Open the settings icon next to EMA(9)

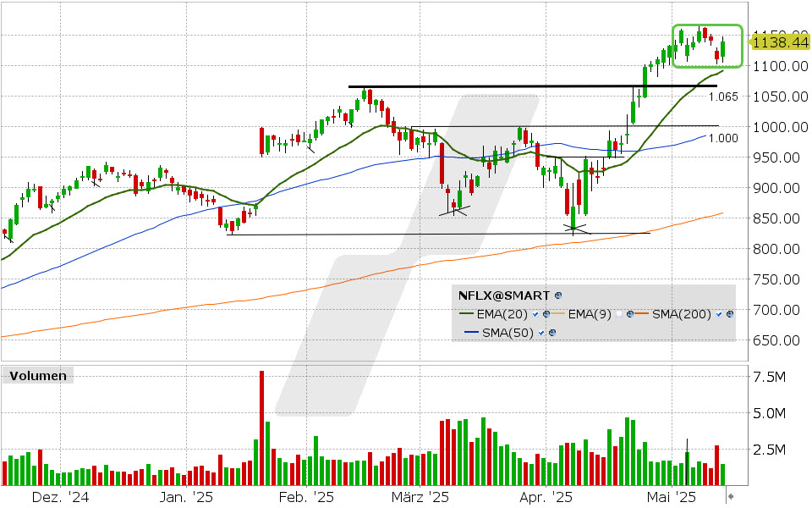pyautogui.click(x=629, y=314)
